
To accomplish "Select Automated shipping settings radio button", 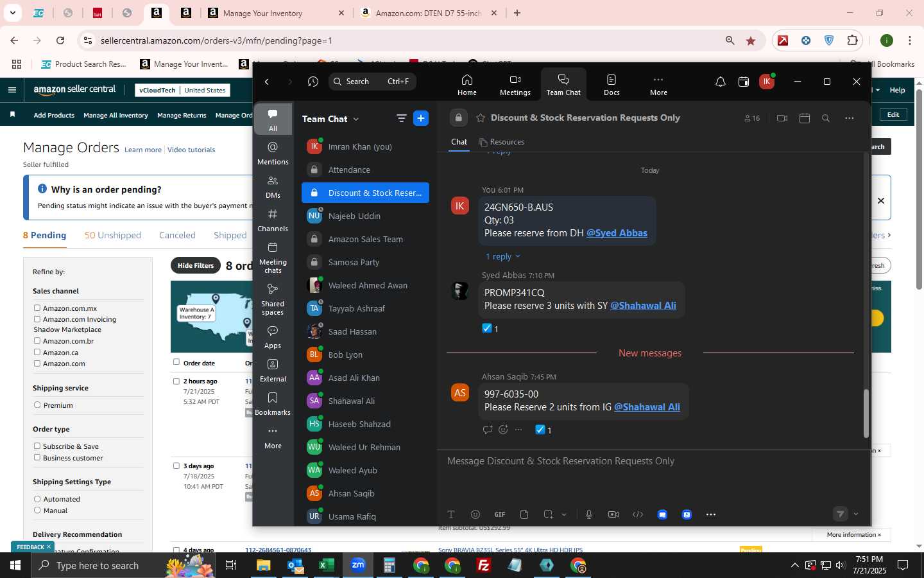I will (37, 499).
